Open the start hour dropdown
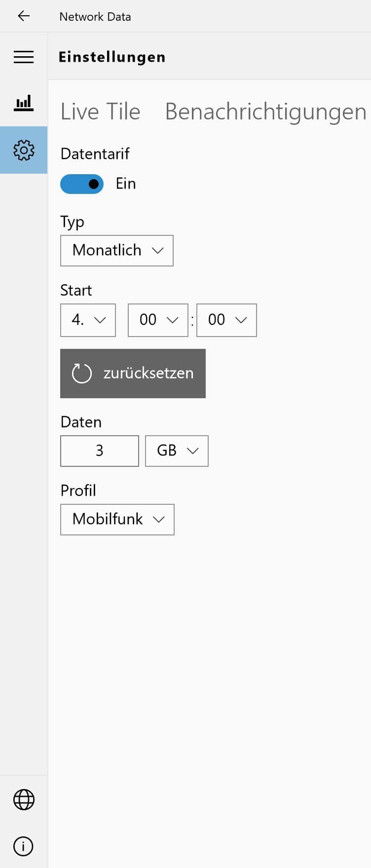 (158, 320)
